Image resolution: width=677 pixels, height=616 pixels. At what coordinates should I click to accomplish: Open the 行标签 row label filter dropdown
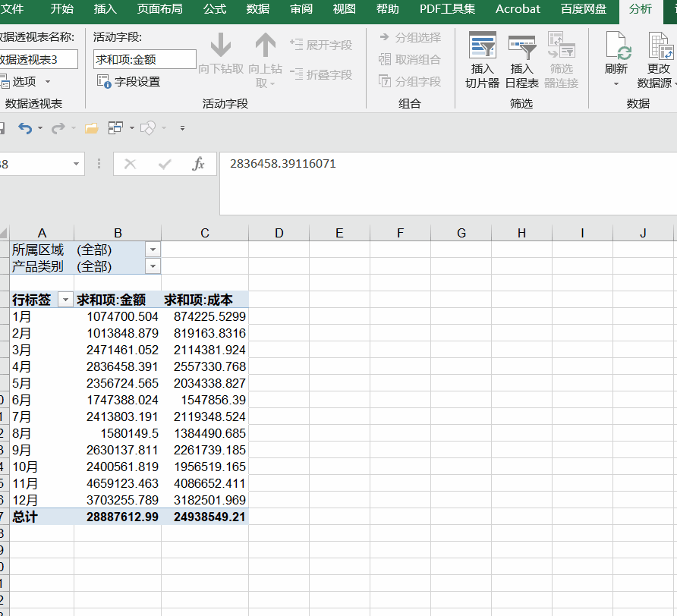tap(65, 300)
